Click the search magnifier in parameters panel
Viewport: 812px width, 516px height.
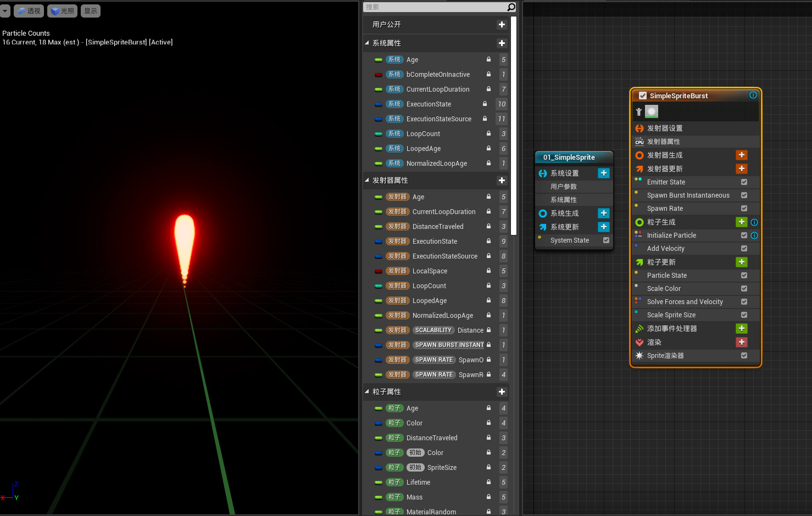[511, 7]
